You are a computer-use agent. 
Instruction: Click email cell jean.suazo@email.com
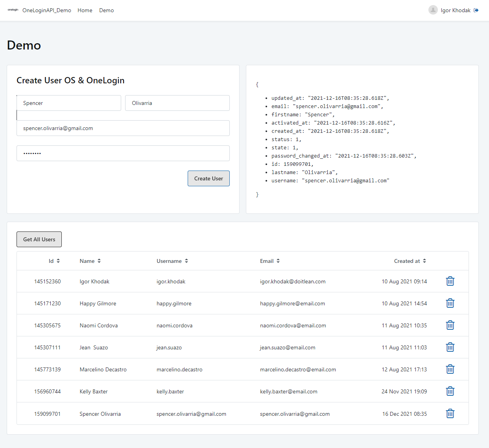point(288,347)
